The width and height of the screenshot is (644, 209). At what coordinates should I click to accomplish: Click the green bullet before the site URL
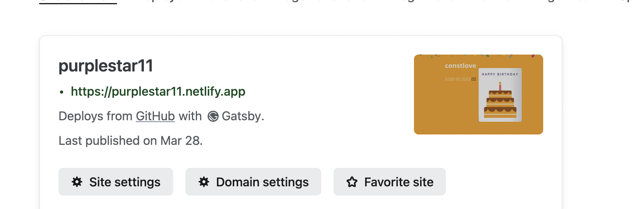[x=62, y=92]
